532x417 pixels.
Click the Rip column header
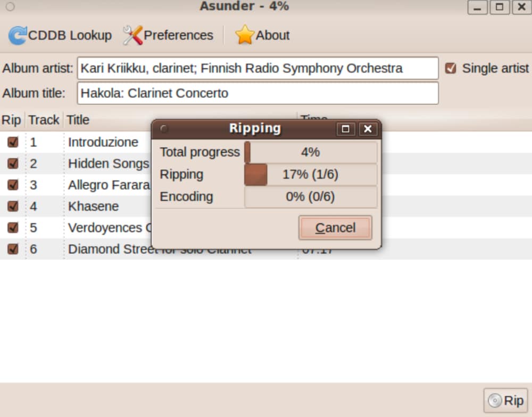12,120
